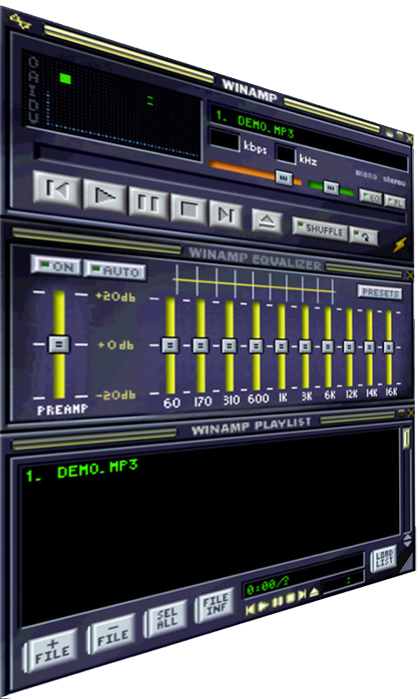Image resolution: width=420 pixels, height=699 pixels.
Task: Toggle equalizer AUTO mode
Action: click(115, 270)
